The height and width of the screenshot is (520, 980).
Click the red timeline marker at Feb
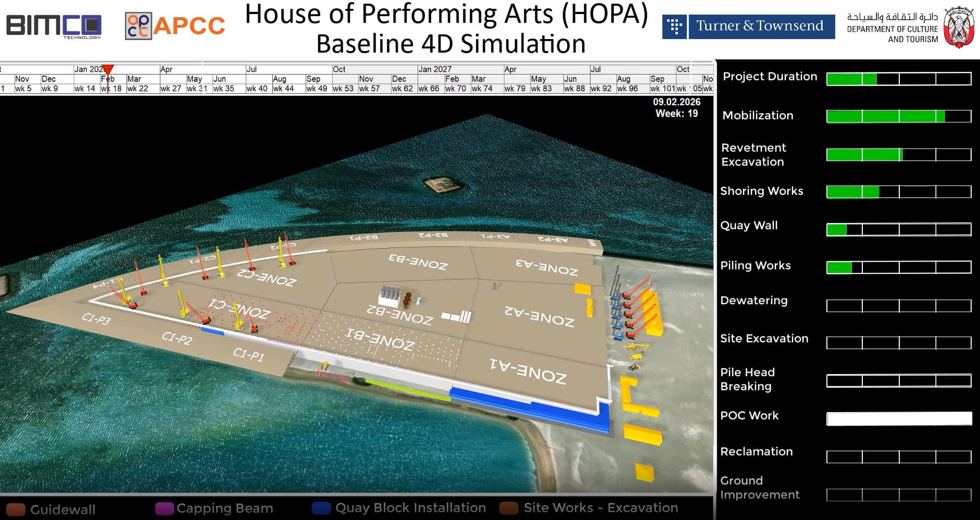pos(108,70)
